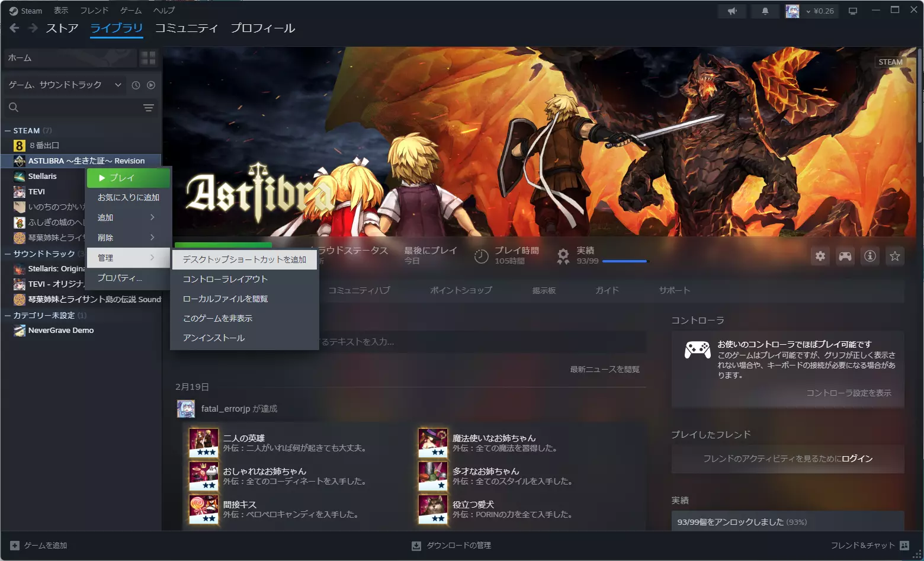Show game info circle icon
Viewport: 924px width, 561px height.
click(870, 256)
